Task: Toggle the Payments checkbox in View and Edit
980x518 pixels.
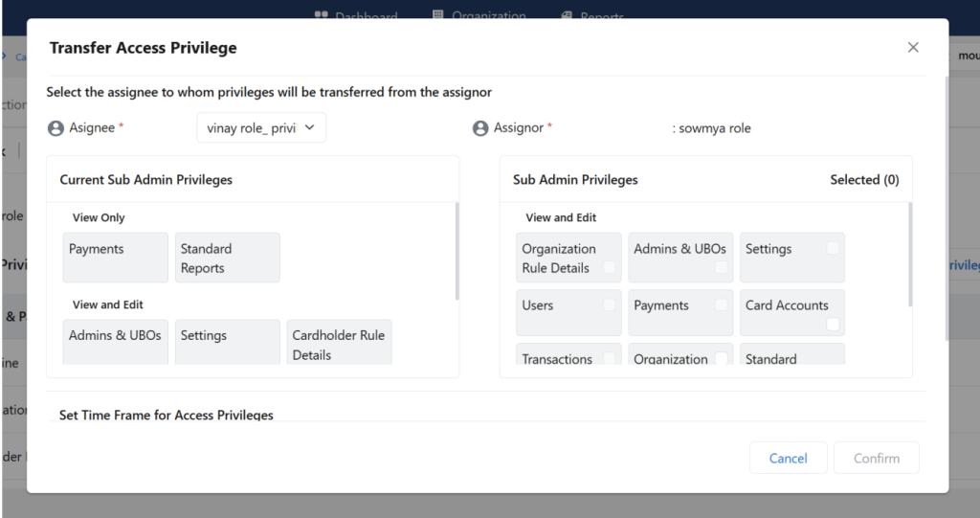Action: (721, 304)
